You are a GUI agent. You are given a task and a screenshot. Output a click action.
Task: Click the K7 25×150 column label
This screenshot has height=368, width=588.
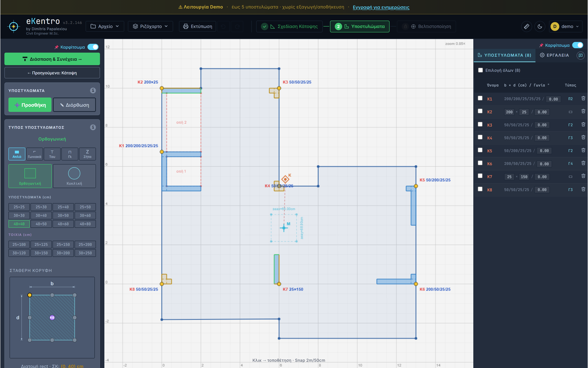293,289
